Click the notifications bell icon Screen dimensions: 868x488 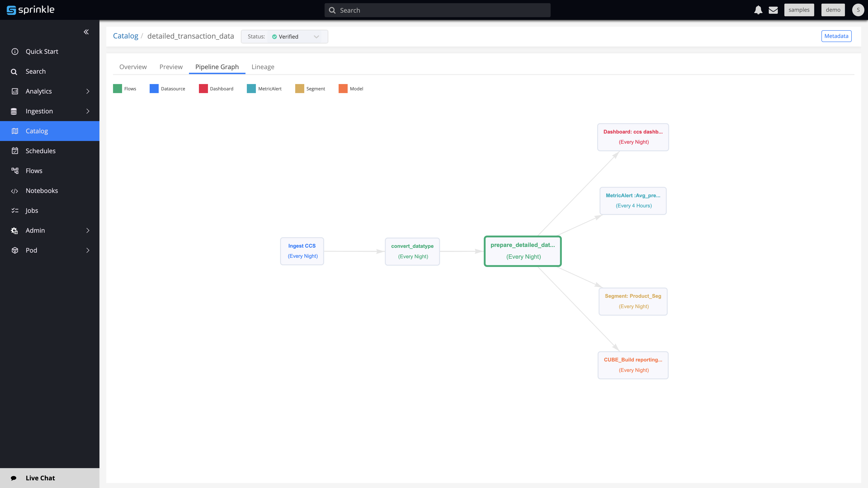758,10
